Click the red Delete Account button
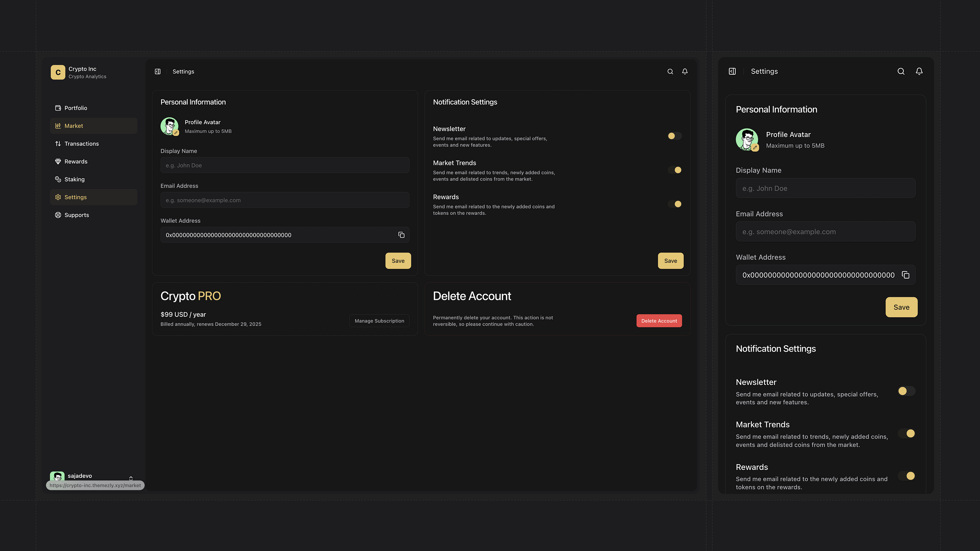Image resolution: width=980 pixels, height=551 pixels. (659, 321)
